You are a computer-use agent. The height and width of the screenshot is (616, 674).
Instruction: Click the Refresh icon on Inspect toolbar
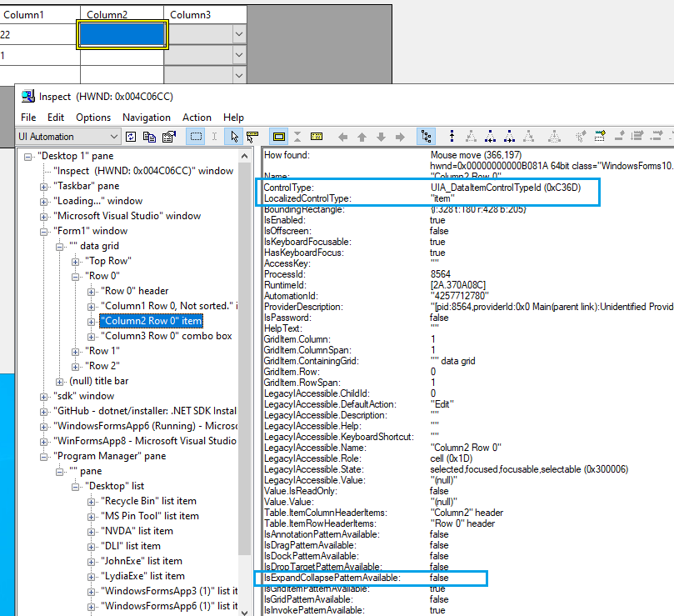pyautogui.click(x=131, y=138)
